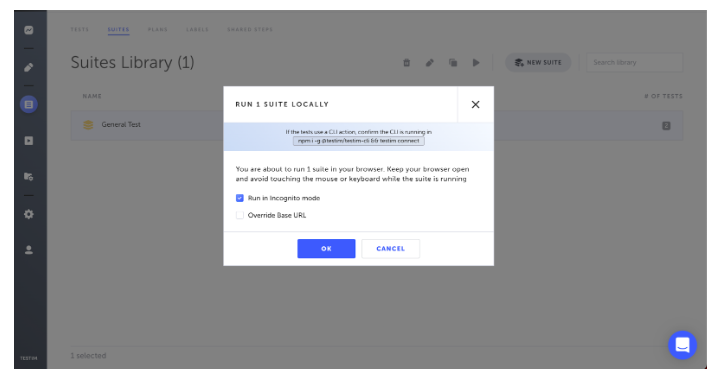Enable Override Base URL checkbox
This screenshot has width=717, height=385.
tap(240, 215)
